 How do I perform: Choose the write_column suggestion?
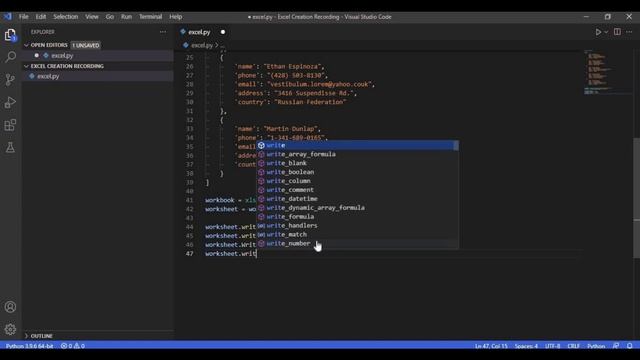355,181
